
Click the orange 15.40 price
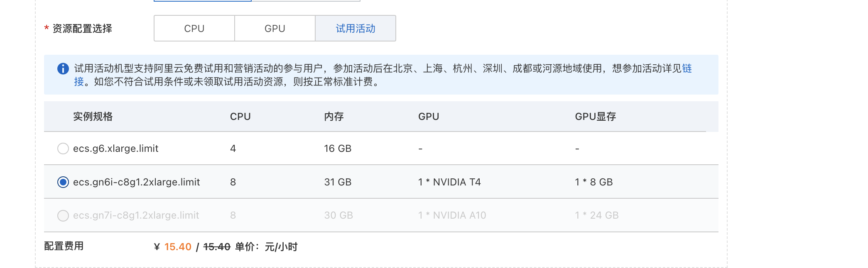pyautogui.click(x=178, y=247)
